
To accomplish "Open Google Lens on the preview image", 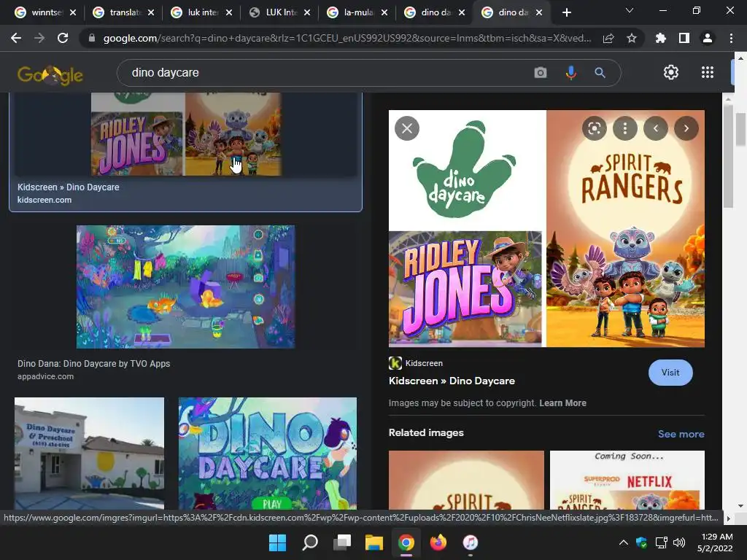I will pyautogui.click(x=594, y=128).
